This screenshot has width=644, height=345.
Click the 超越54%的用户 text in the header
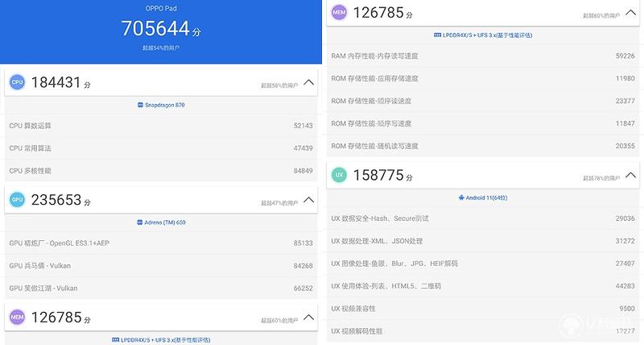coord(161,48)
